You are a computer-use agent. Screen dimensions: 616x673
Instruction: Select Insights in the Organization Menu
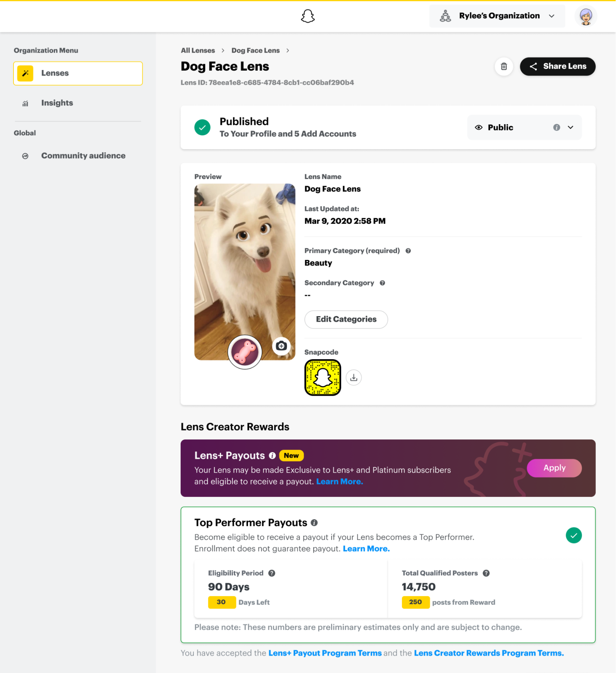point(57,103)
